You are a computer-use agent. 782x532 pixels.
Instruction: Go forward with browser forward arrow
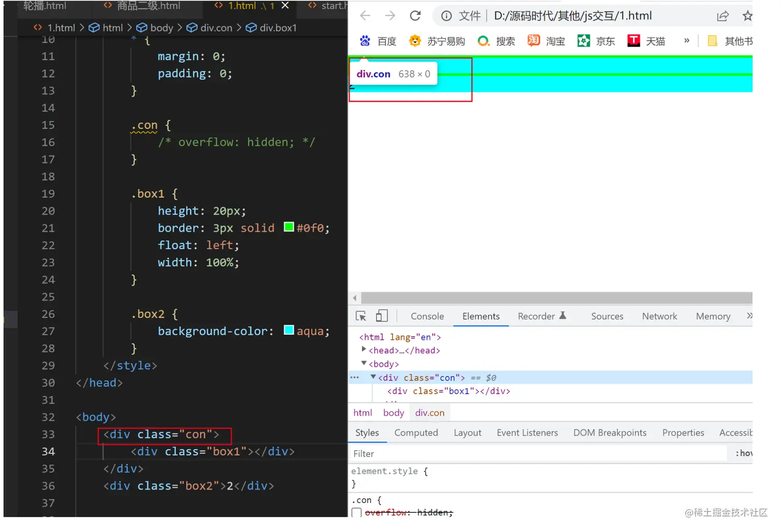pos(390,16)
